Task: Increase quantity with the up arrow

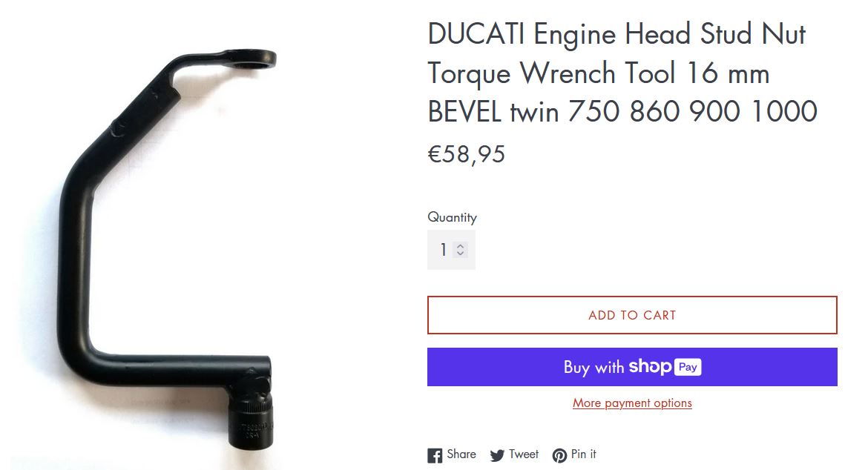Action: pos(460,246)
